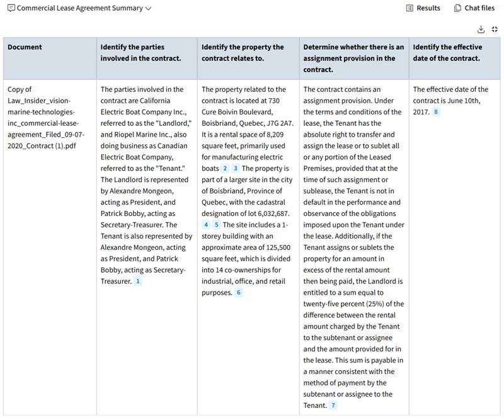
Task: Click the collapse fullscreen icon
Action: click(x=495, y=29)
